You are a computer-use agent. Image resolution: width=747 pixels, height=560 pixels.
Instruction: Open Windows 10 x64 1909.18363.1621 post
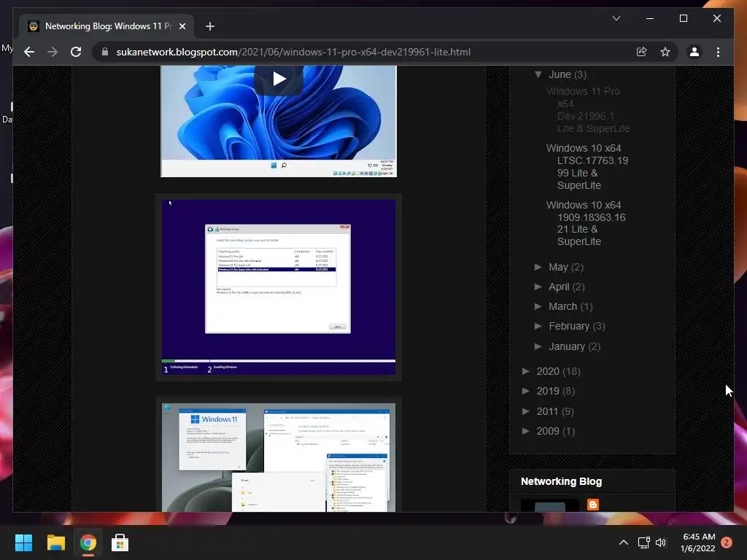click(586, 223)
